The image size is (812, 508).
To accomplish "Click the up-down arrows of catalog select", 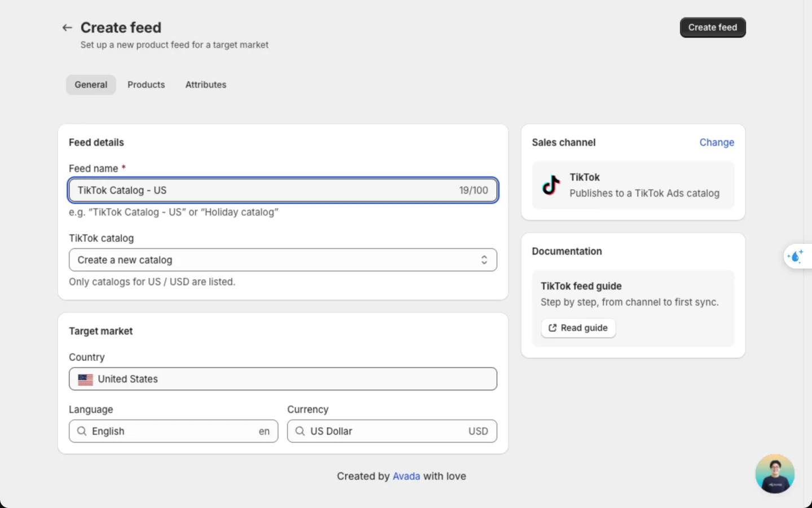I will click(484, 260).
